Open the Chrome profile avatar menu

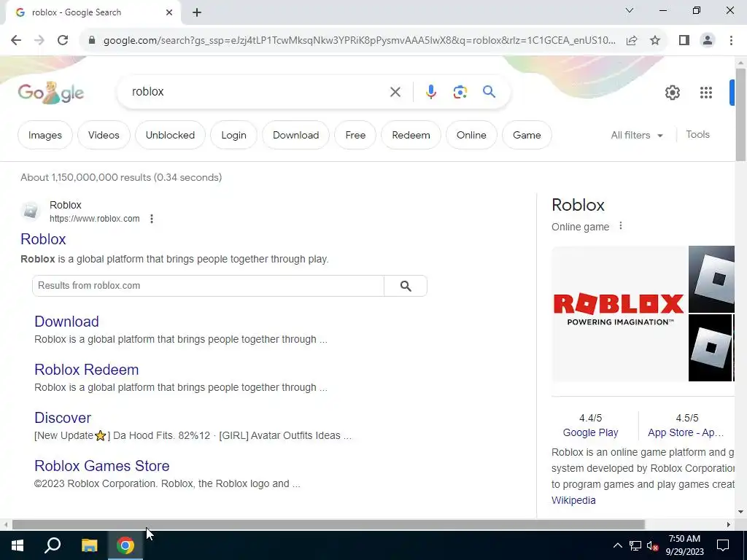[708, 40]
